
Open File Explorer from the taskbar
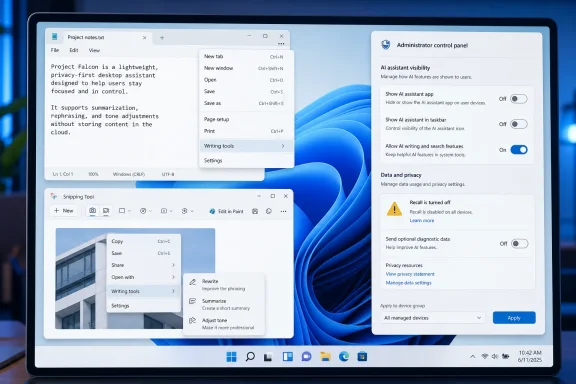[325, 356]
